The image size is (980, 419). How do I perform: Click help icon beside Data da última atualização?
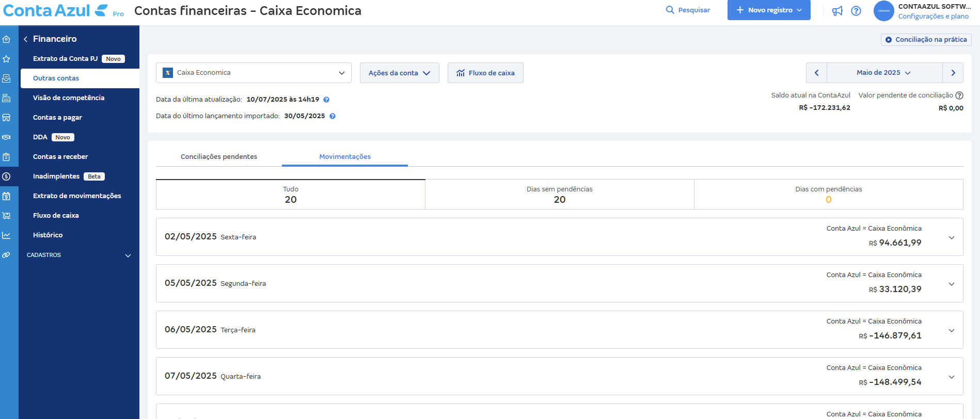(x=326, y=100)
